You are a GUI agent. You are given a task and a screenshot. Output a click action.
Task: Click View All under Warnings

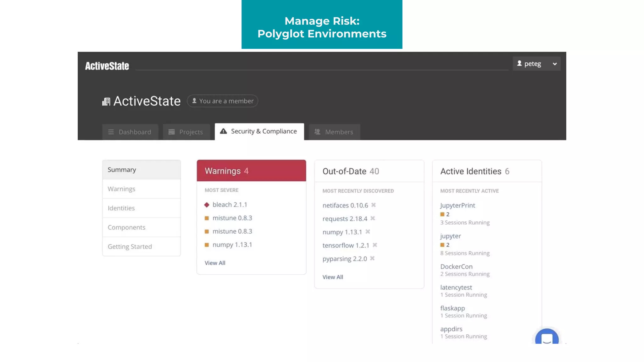[x=215, y=263]
